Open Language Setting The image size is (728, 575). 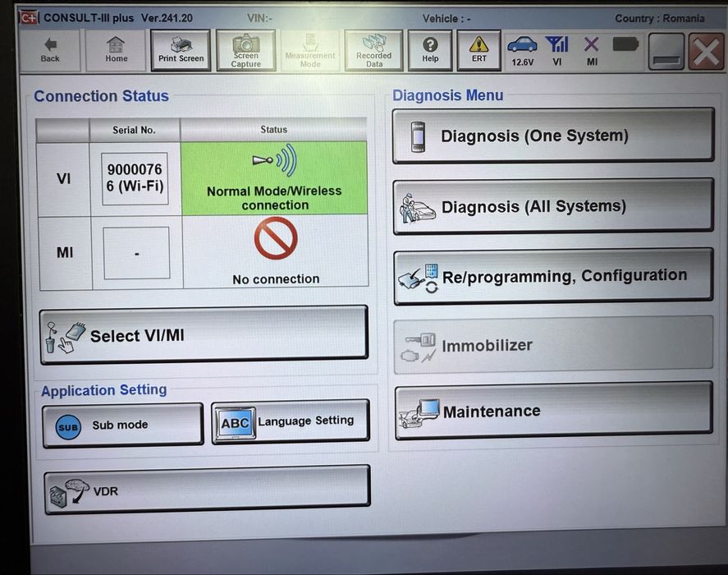(291, 421)
